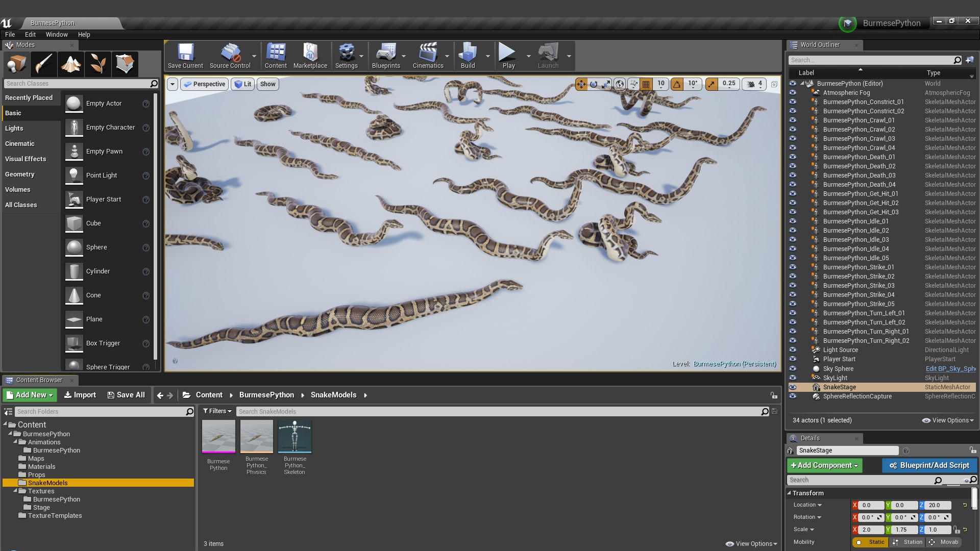Hide Atmospheric Fog with eye icon
980x551 pixels.
pos(793,93)
